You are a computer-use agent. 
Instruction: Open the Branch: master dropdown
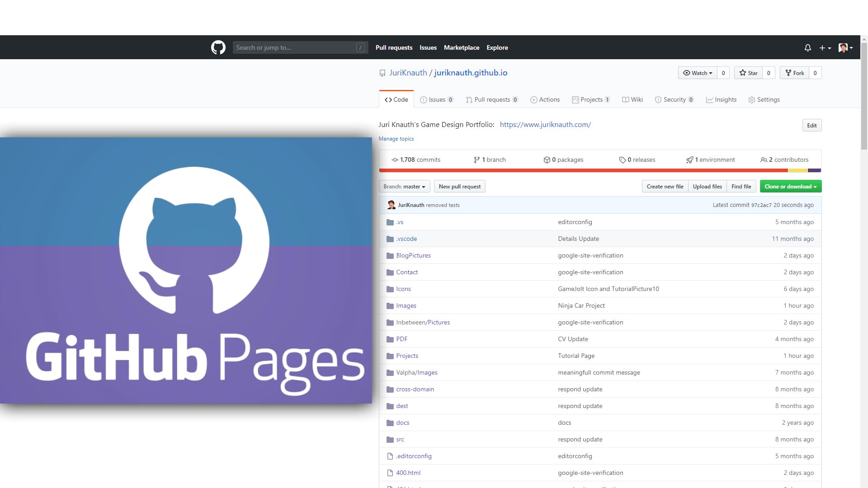click(404, 186)
